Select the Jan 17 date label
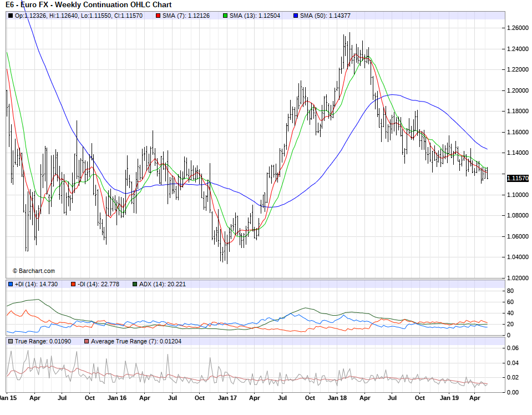The height and width of the screenshot is (415, 532). [x=227, y=398]
